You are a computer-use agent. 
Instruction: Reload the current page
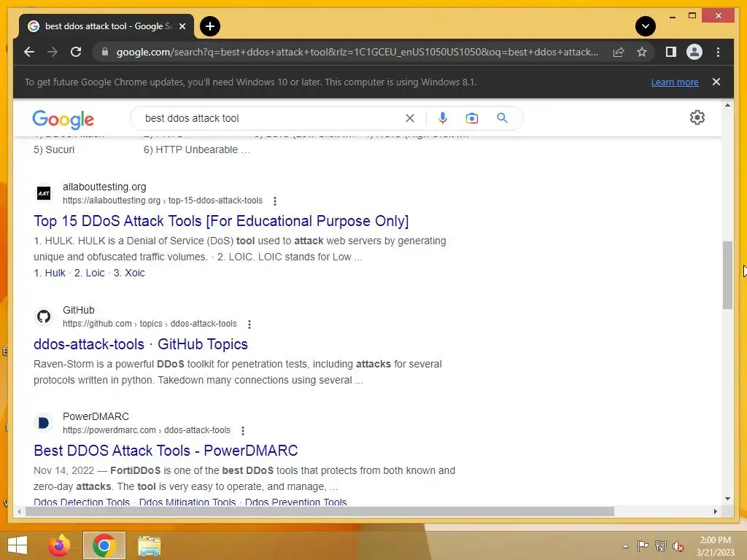click(x=76, y=52)
